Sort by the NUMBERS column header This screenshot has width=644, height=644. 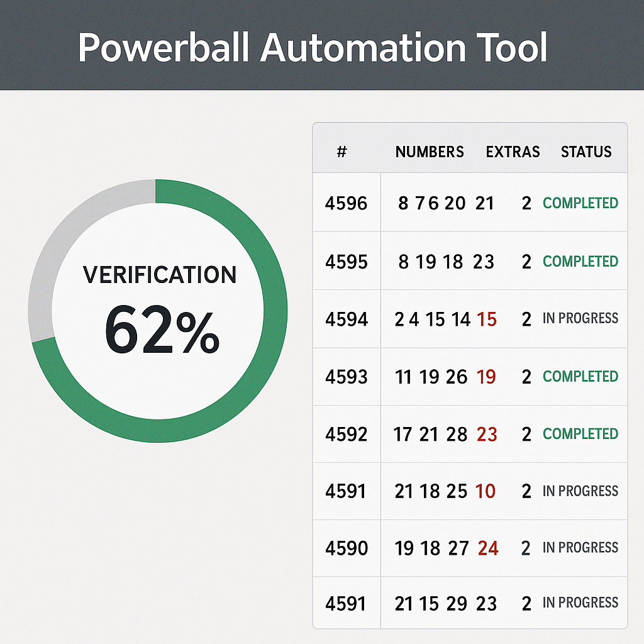[430, 152]
